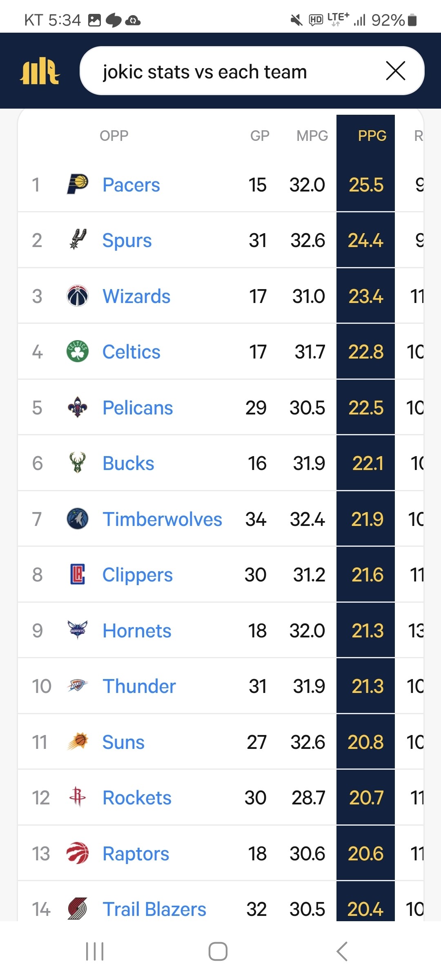
Task: Open the Thunder team link
Action: click(x=139, y=686)
